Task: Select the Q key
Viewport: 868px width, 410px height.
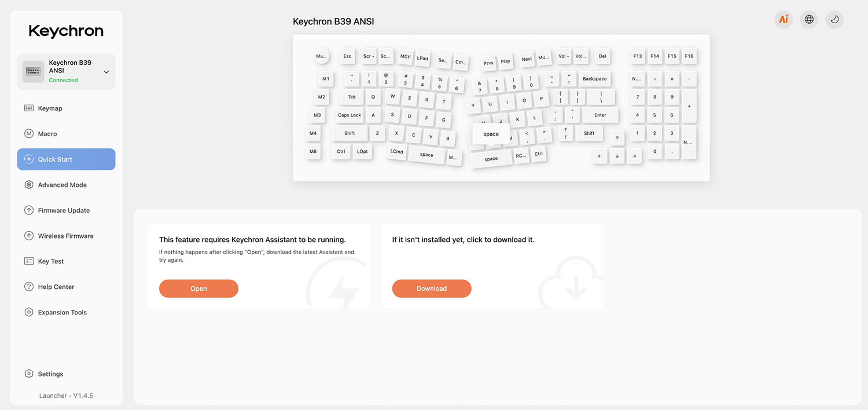Action: coord(373,97)
